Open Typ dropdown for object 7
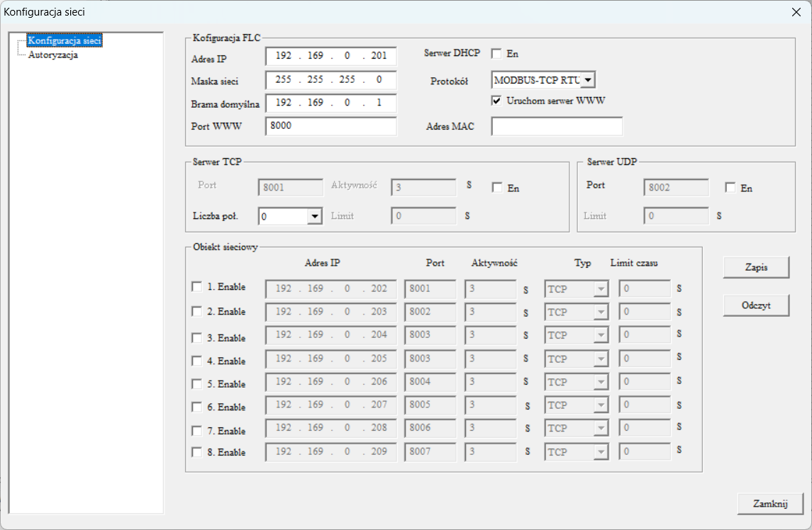This screenshot has height=530, width=812. (x=601, y=429)
